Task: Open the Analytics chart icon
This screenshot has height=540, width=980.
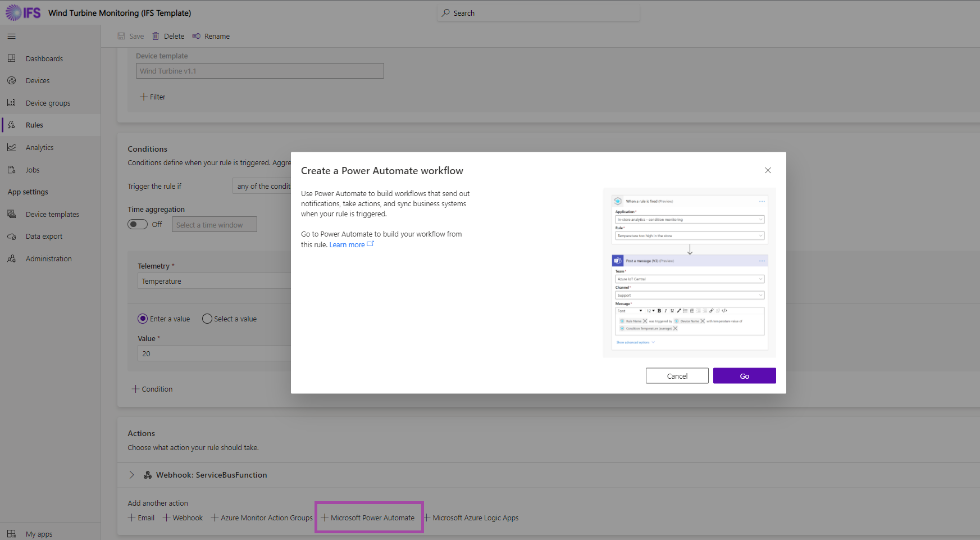Action: pyautogui.click(x=11, y=147)
